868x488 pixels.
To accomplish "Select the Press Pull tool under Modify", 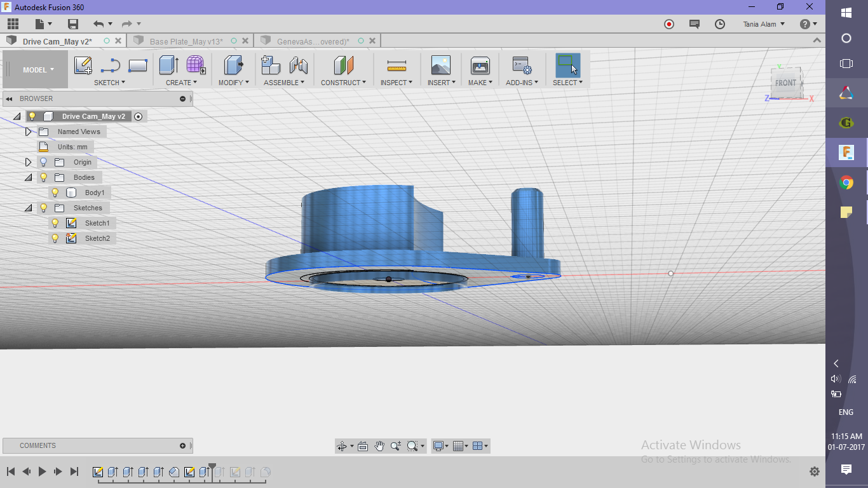I will [234, 65].
